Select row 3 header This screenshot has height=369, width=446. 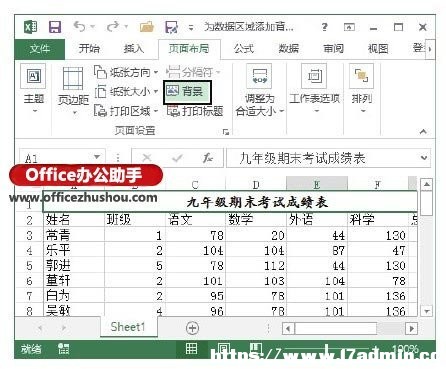point(29,235)
